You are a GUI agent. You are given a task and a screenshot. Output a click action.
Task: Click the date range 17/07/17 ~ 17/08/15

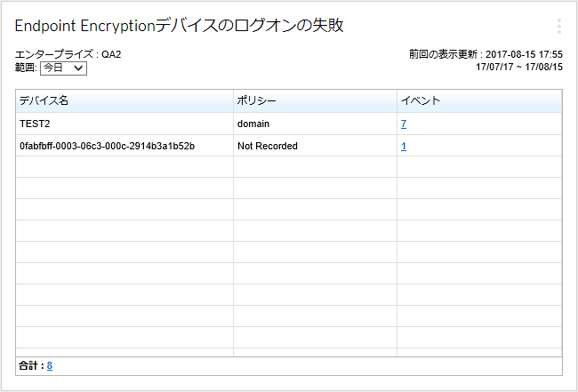point(518,67)
